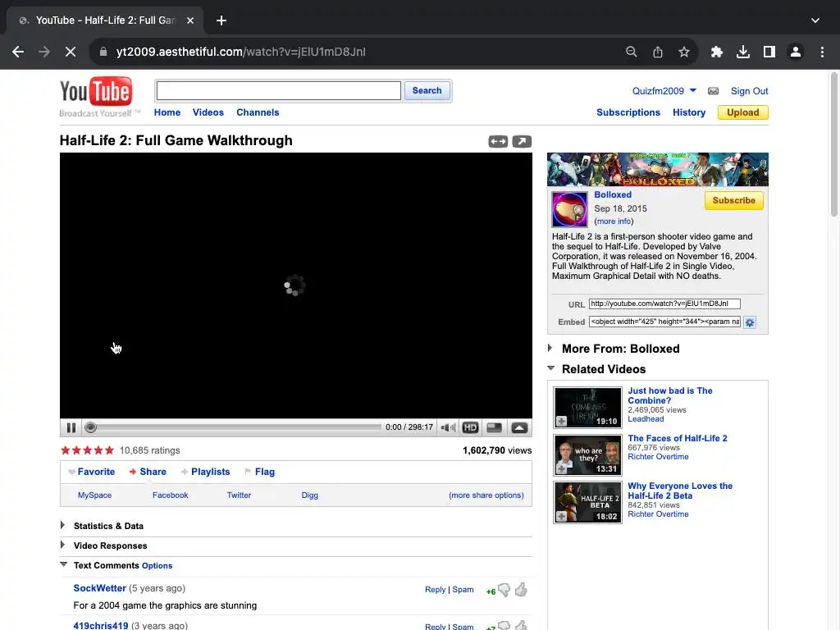This screenshot has width=840, height=630.
Task: Add 'The Faces of Half-Life 2' to queue plus icon
Action: coord(561,468)
